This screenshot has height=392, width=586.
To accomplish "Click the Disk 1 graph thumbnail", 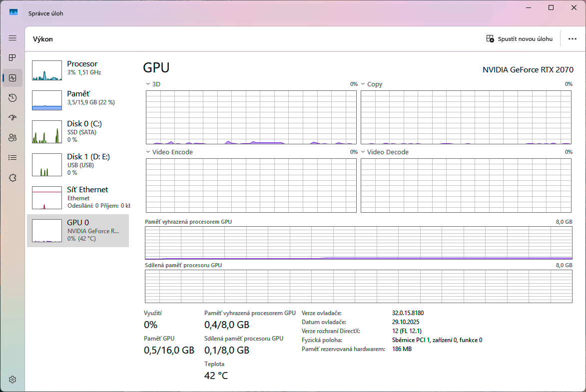I will (46, 164).
